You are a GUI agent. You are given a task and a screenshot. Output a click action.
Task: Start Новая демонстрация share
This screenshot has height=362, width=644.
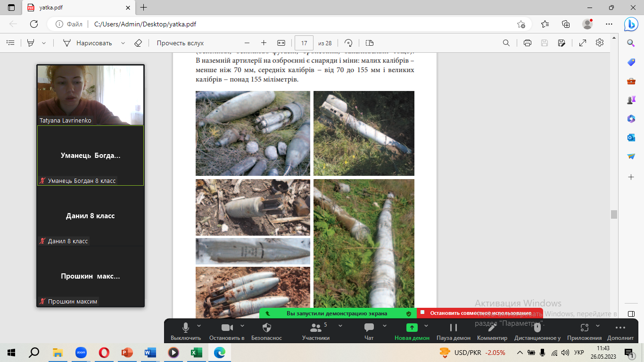pos(412,331)
